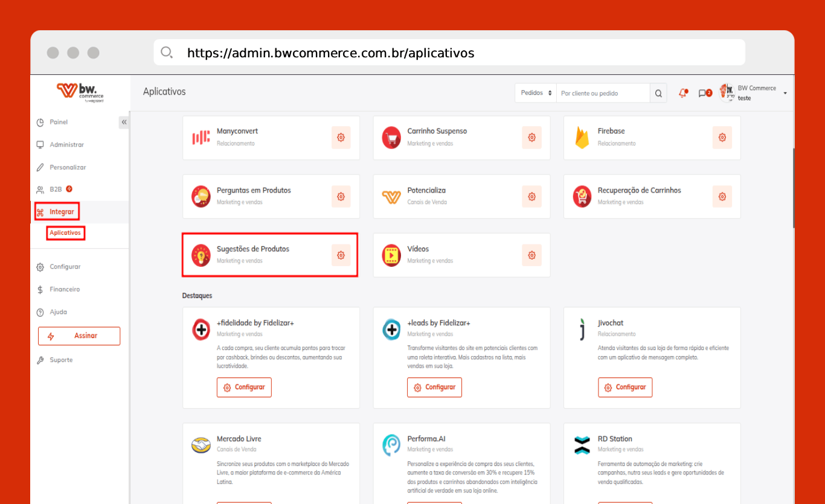Open settings gear for Carrinho Suspenso
Image resolution: width=825 pixels, height=504 pixels.
(531, 138)
